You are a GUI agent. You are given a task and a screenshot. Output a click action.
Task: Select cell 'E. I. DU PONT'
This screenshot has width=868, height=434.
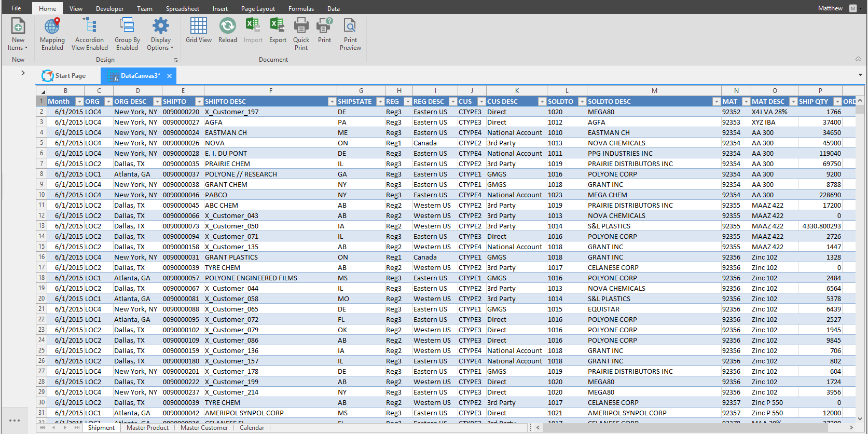point(270,153)
